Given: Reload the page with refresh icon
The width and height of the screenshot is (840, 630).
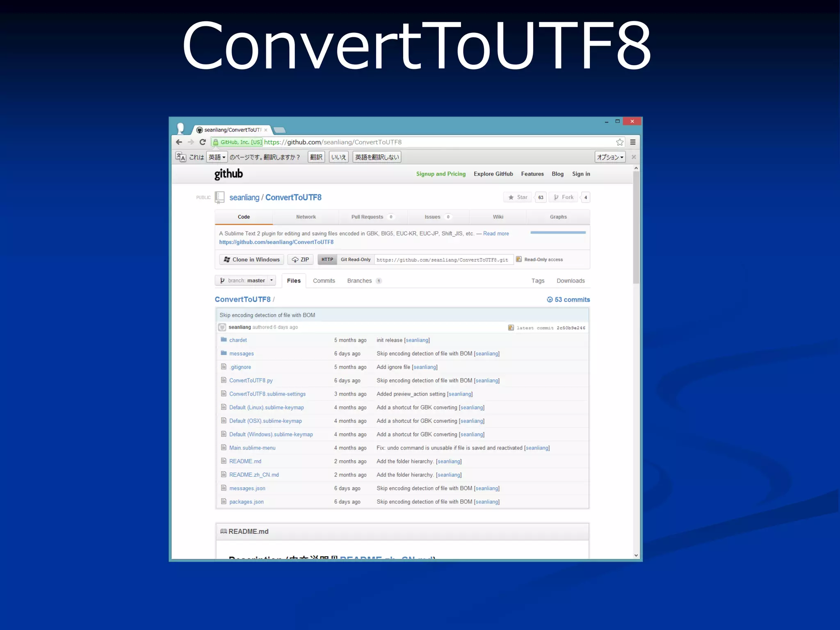Looking at the screenshot, I should [203, 142].
